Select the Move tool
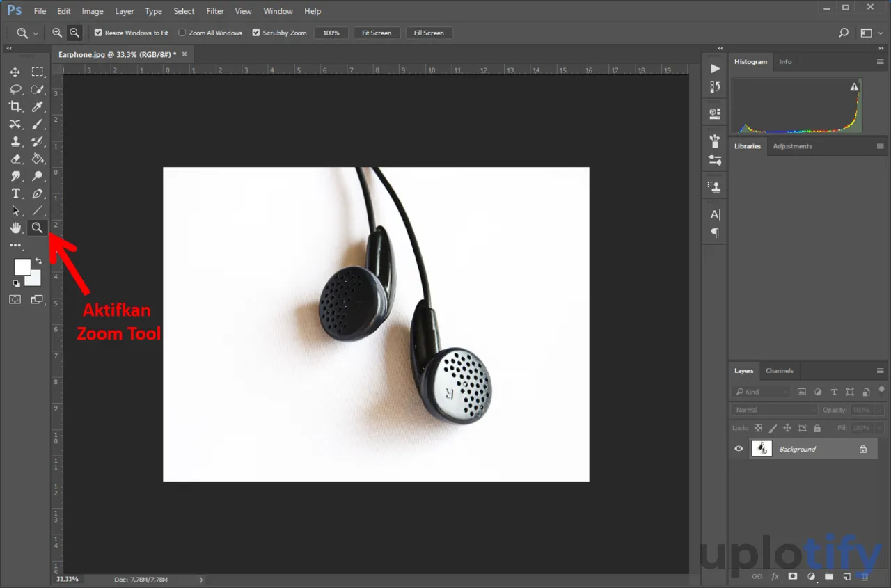 15,72
